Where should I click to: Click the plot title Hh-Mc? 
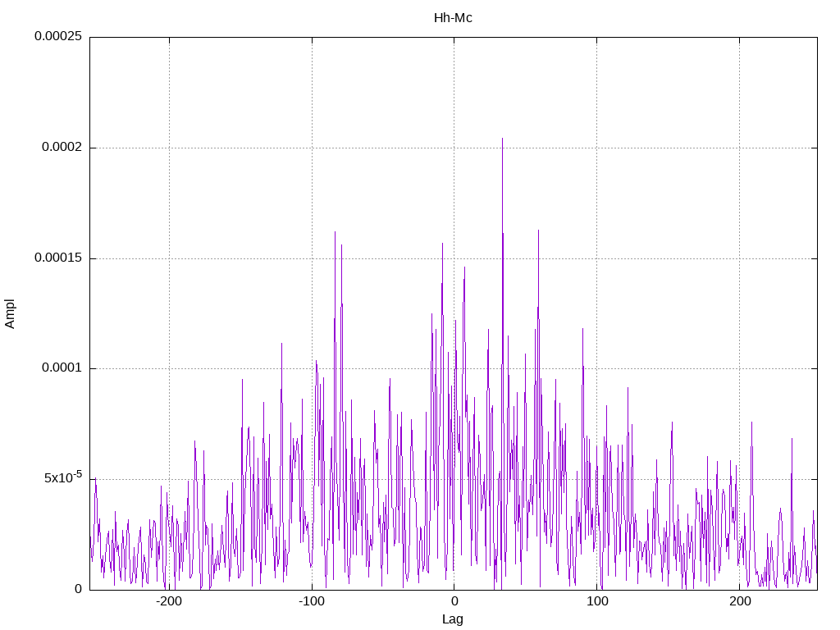453,18
